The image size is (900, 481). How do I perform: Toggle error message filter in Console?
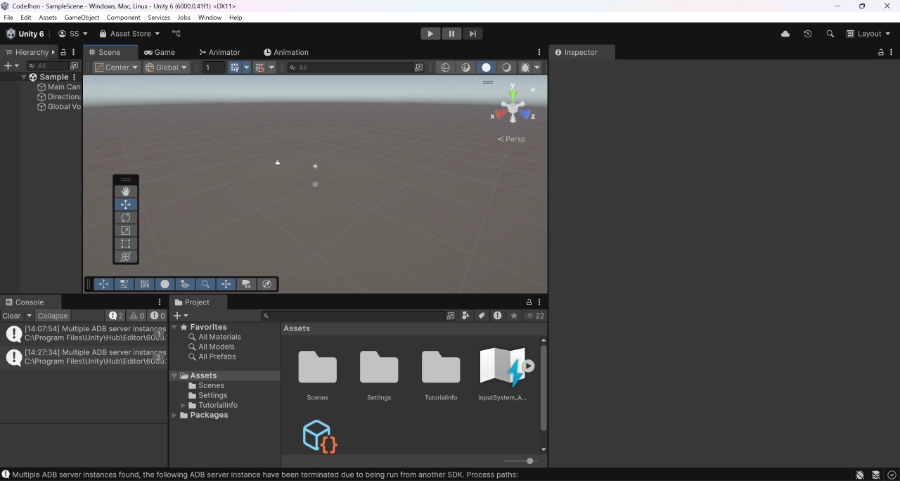[x=156, y=316]
